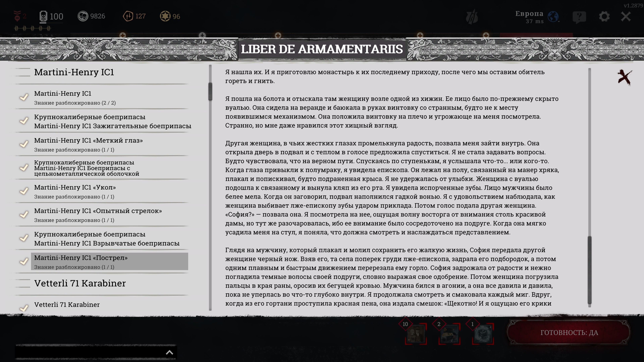644x362 pixels.
Task: Open the Europe region globe icon
Action: (x=553, y=17)
